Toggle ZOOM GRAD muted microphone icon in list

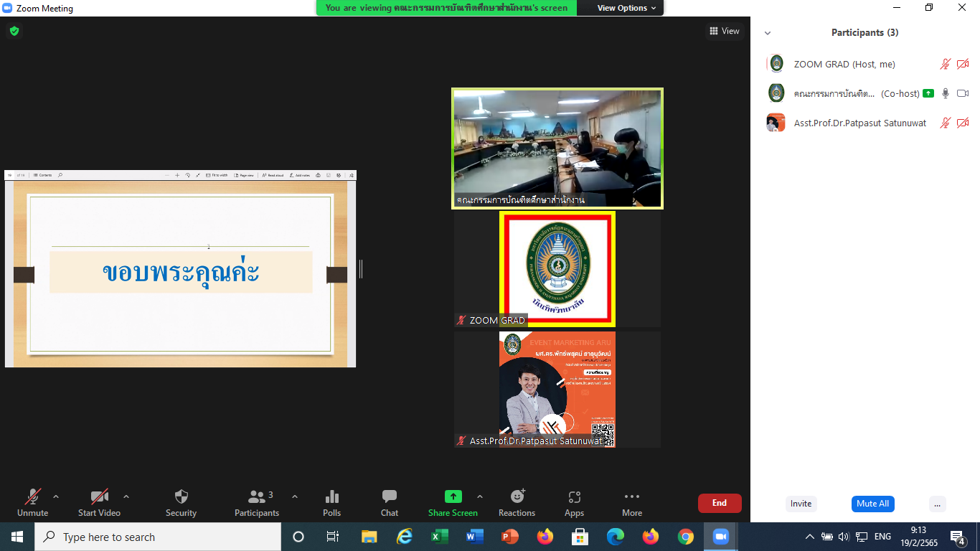946,64
